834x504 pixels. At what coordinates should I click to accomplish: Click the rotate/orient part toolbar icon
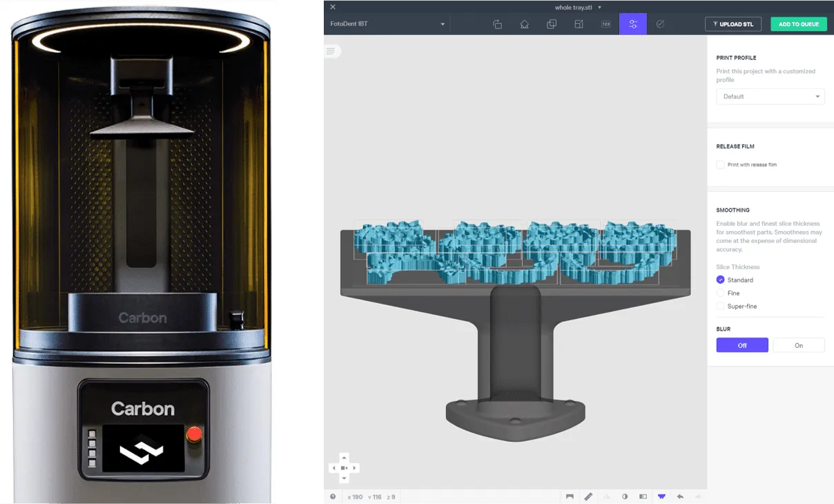click(497, 24)
